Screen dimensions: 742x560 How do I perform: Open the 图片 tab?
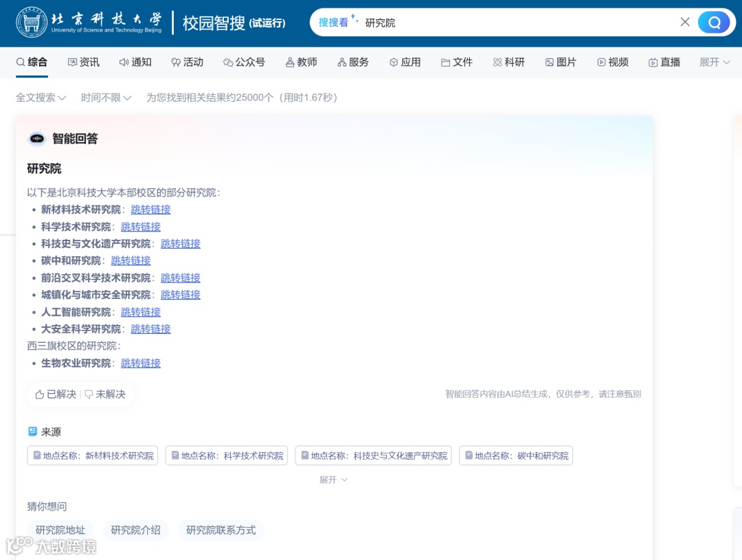pyautogui.click(x=561, y=62)
